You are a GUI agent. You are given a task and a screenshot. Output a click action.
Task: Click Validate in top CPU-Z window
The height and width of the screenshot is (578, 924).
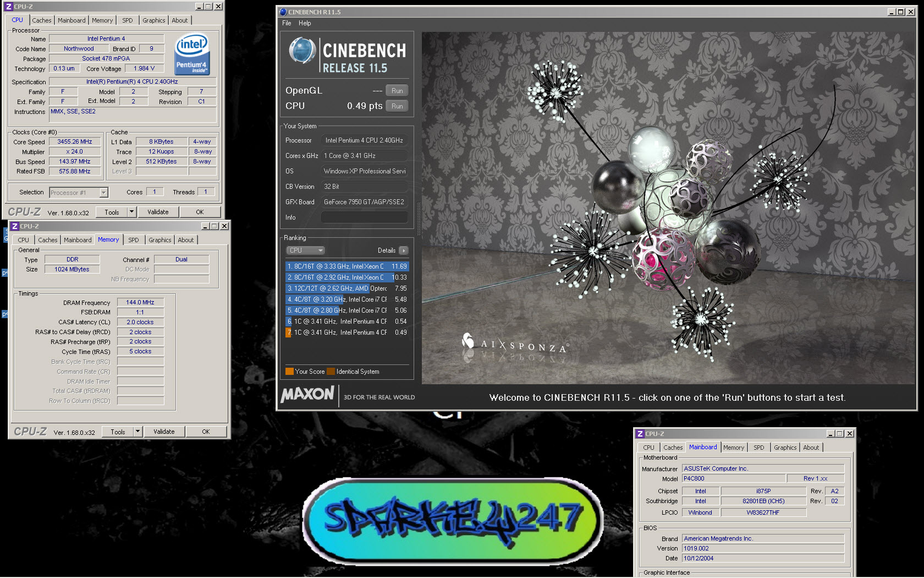pyautogui.click(x=158, y=212)
